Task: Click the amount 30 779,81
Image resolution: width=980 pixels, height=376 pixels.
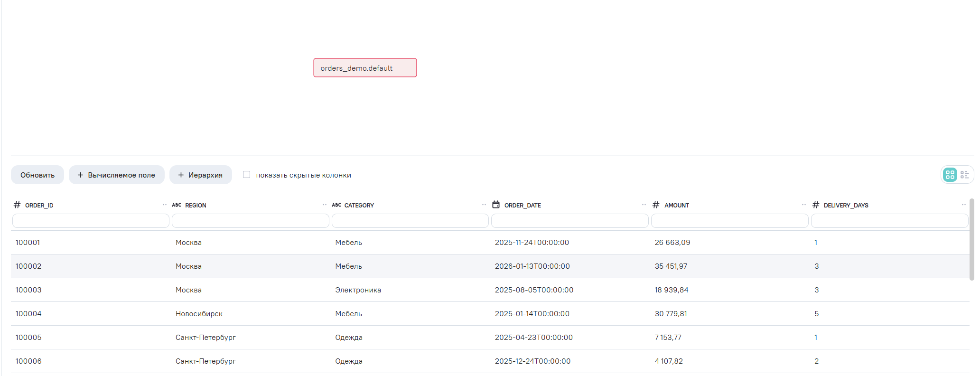Action: (671, 314)
